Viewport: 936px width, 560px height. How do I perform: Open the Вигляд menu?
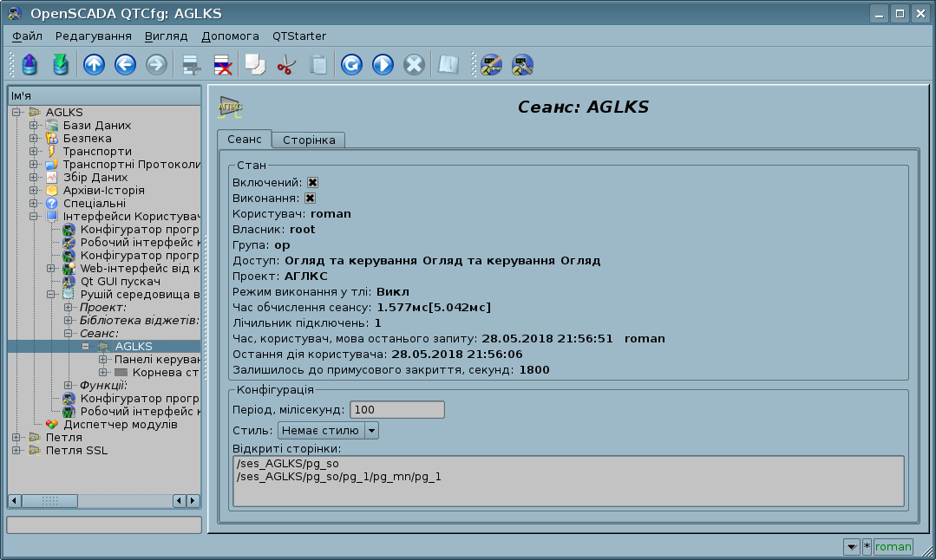166,36
